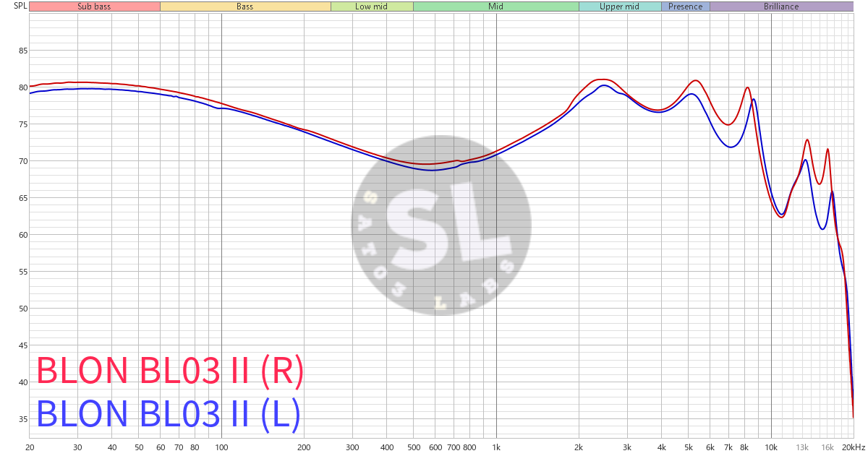Image resolution: width=868 pixels, height=456 pixels.
Task: Click the 35 dB SPL axis value
Action: coord(23,419)
